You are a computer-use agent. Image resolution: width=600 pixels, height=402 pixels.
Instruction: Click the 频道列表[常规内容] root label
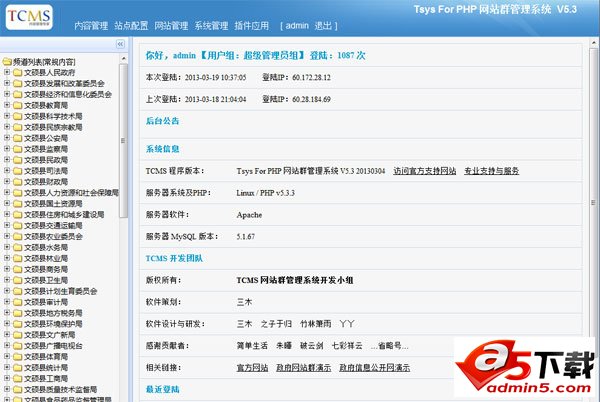coord(44,62)
